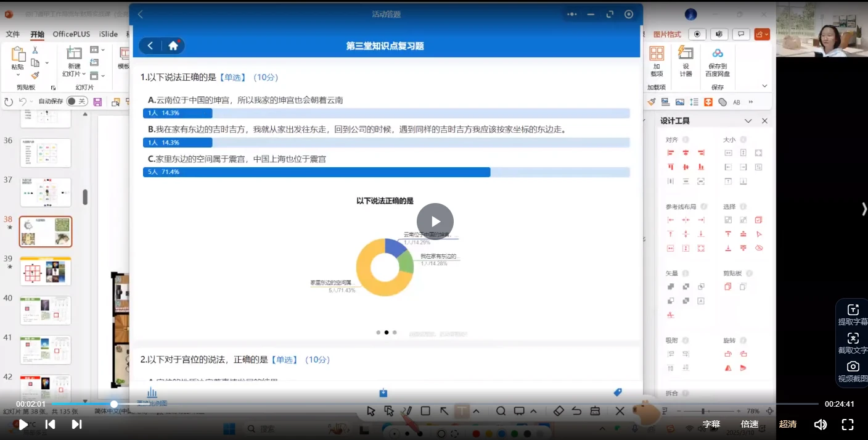
Task: Select the rectangle drawing tool
Action: pyautogui.click(x=425, y=411)
